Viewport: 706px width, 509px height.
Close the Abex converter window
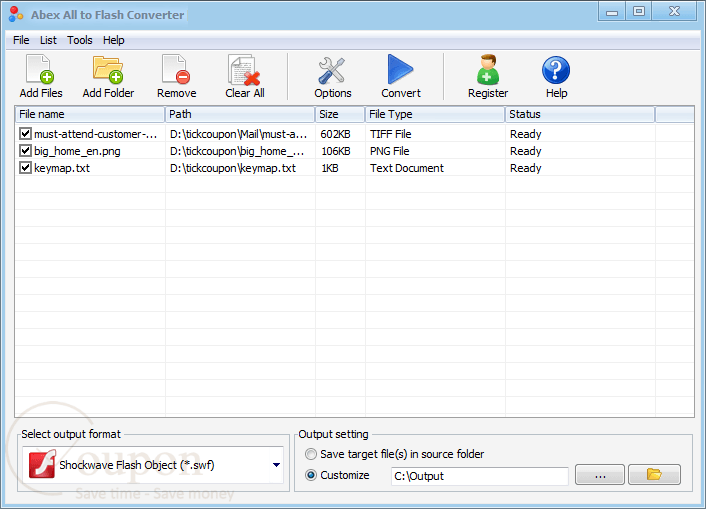(x=674, y=12)
